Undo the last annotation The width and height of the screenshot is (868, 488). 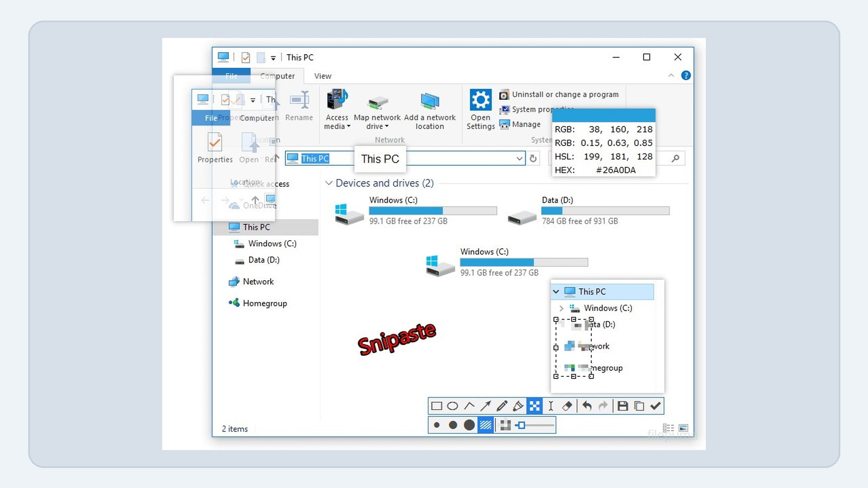[x=587, y=406]
